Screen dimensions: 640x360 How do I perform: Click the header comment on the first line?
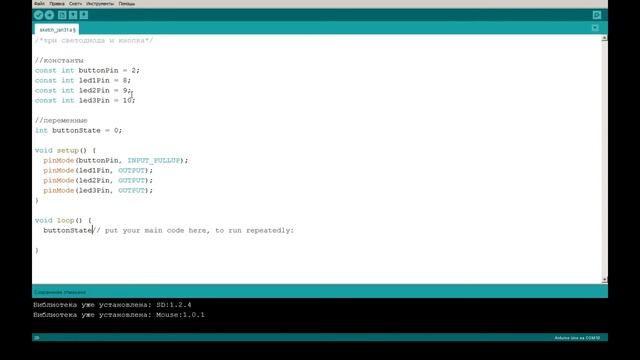[x=94, y=40]
